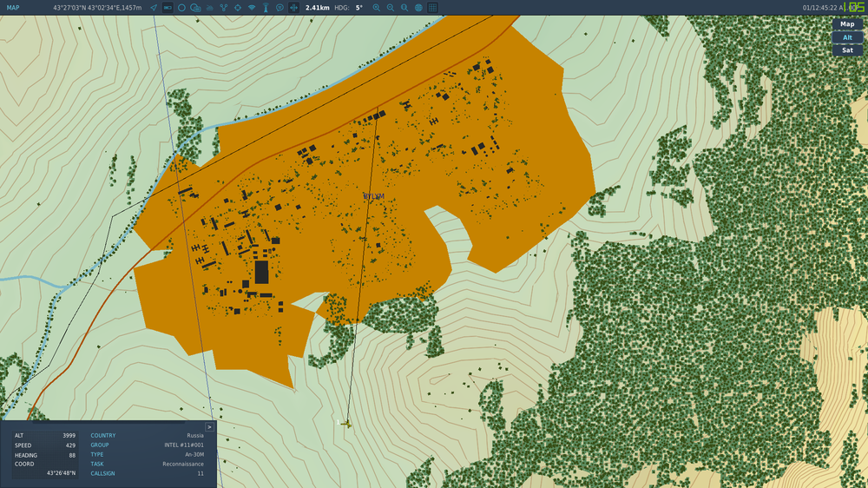This screenshot has height=488, width=868.
Task: Switch to the Alt view mode
Action: (847, 37)
